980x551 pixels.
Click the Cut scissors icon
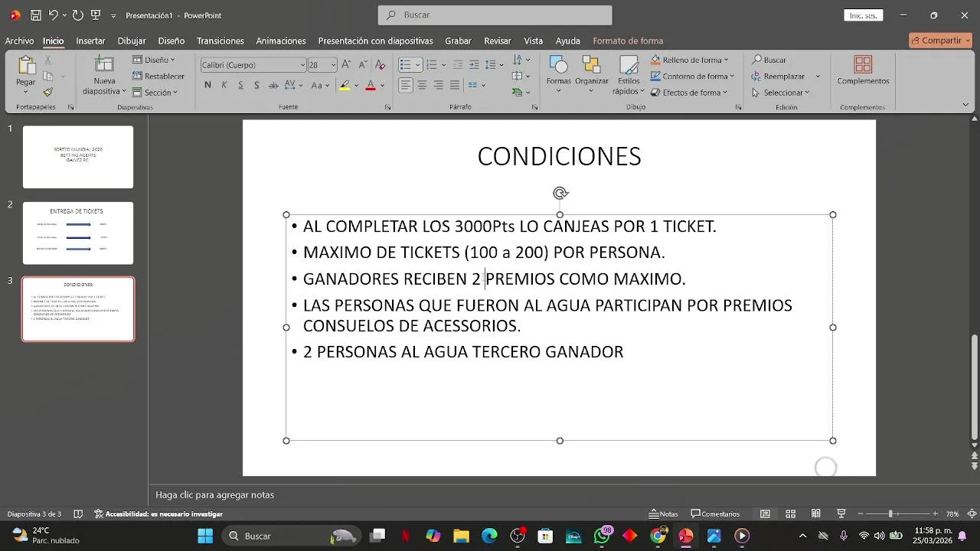click(x=48, y=60)
